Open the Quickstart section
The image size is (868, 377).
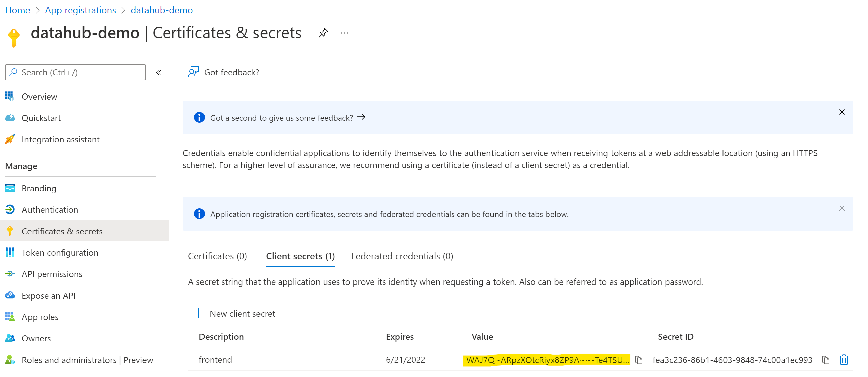pos(41,118)
